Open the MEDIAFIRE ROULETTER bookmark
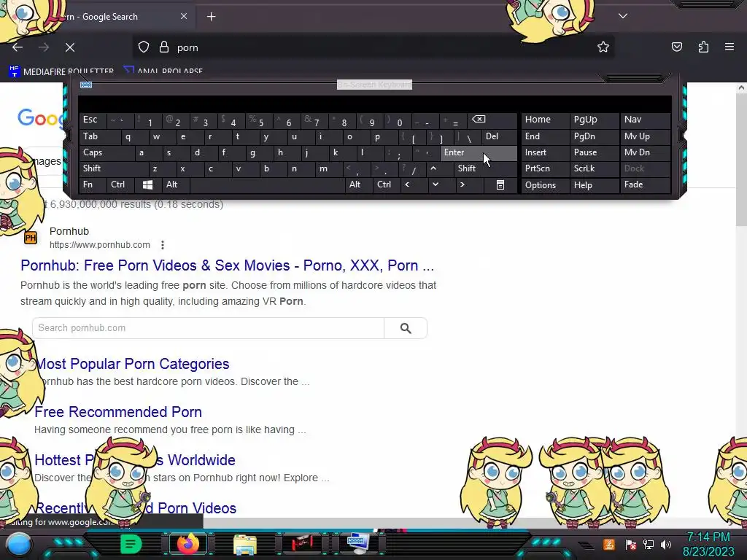 point(62,72)
